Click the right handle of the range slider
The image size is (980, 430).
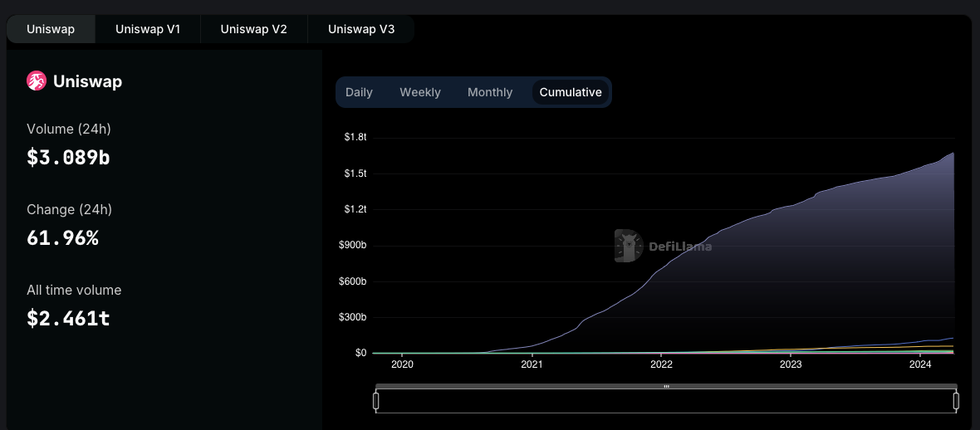[956, 401]
